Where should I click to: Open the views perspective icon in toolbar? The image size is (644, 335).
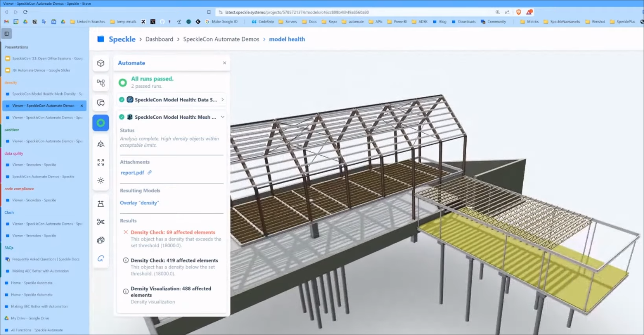click(101, 144)
